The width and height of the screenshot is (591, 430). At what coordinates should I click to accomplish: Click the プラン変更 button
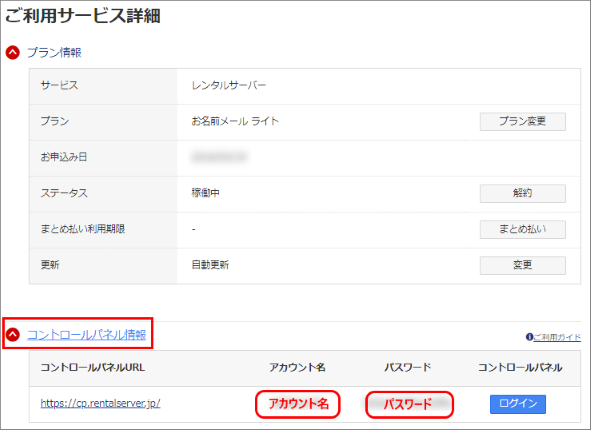pos(522,121)
